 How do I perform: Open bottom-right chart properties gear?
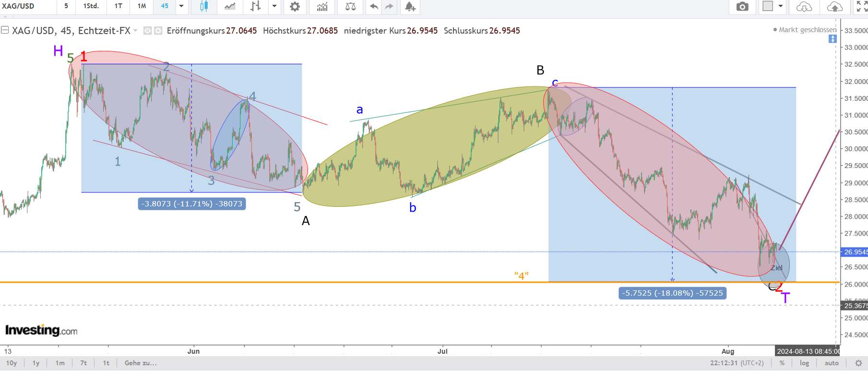coord(859,363)
